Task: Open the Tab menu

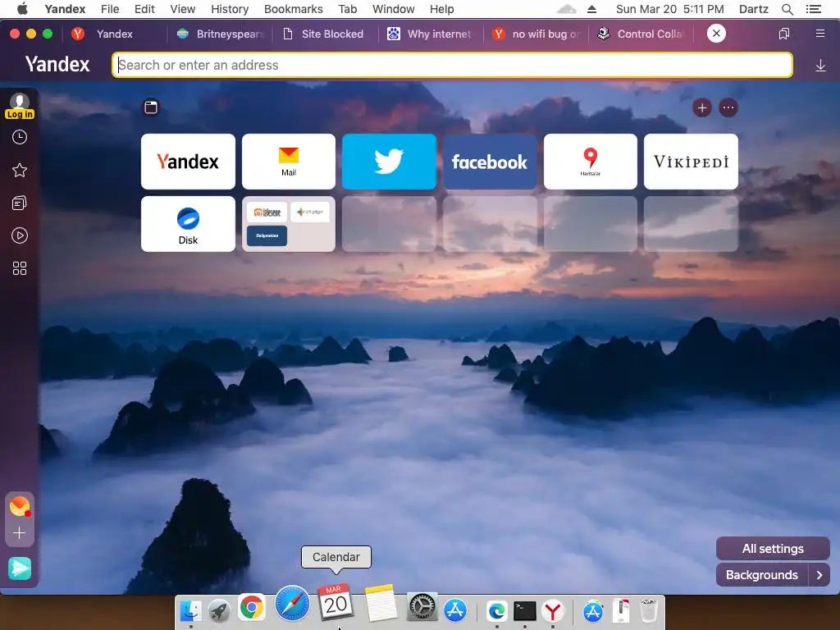Action: pyautogui.click(x=348, y=9)
